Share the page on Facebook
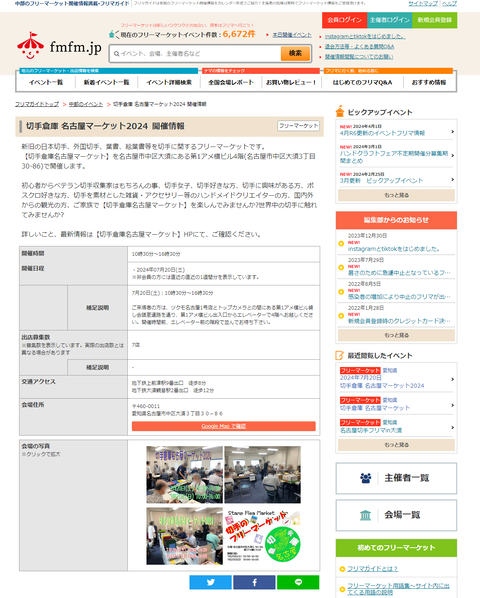Screen dimensions: 480x598 (x=254, y=582)
